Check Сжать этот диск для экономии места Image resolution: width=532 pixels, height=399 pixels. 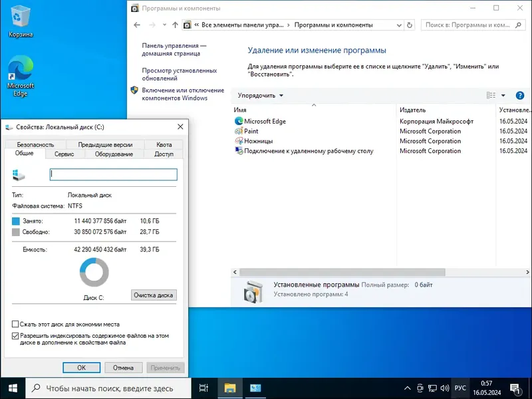15,324
